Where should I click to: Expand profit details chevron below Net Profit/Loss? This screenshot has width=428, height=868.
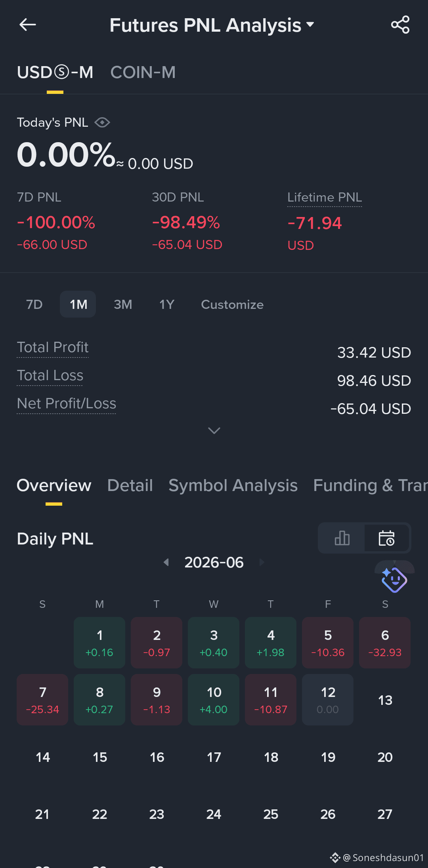click(214, 430)
